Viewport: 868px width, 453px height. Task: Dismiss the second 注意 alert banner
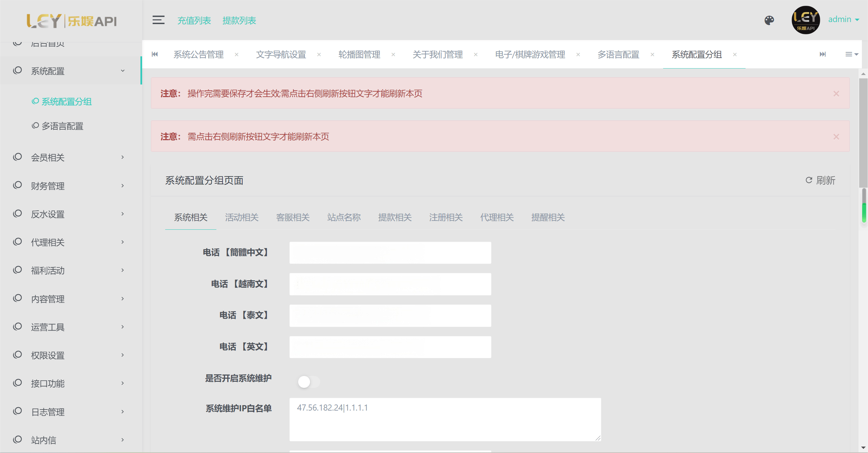click(836, 137)
